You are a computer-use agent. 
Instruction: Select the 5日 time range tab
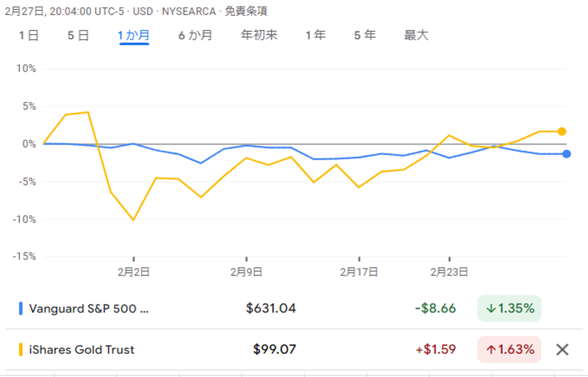pos(78,36)
